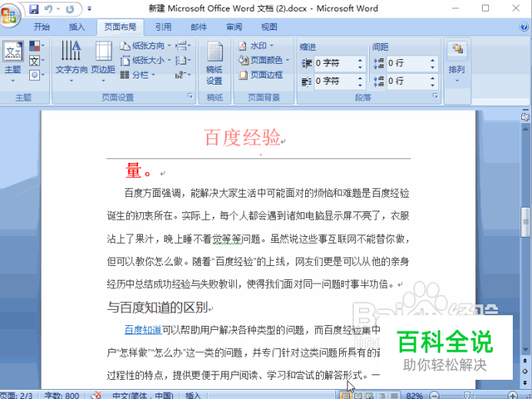Open the 邮件 tab
Viewport: 532px width, 399px height.
[199, 27]
